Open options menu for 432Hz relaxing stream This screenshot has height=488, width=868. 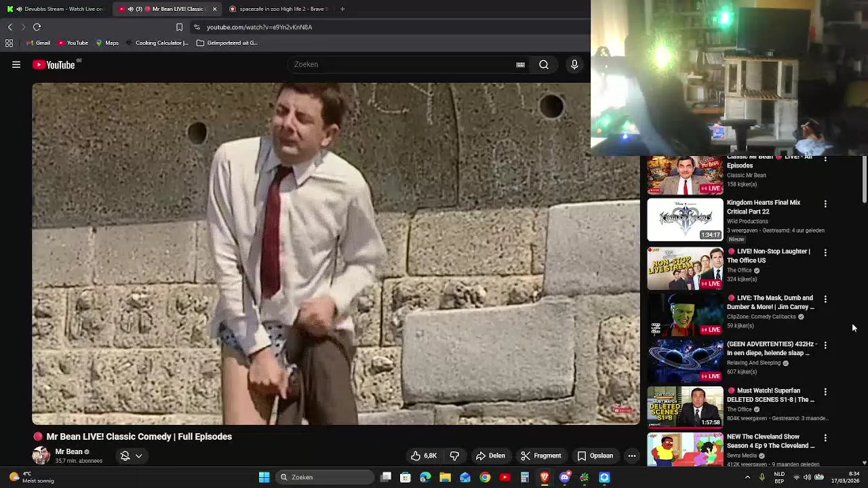pos(825,345)
